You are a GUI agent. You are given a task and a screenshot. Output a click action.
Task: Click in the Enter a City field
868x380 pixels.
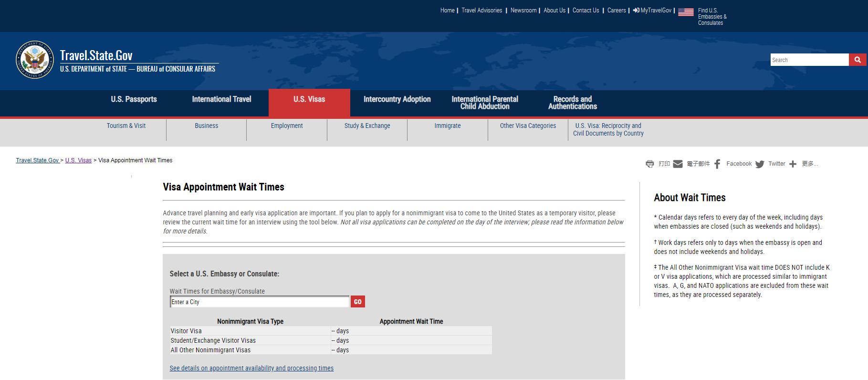[x=260, y=302]
